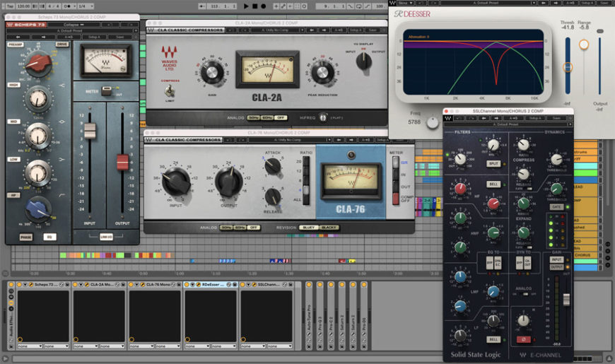Click the DeEsser Freq value field 5788
Viewport: 615px width, 364px height.
coord(413,122)
